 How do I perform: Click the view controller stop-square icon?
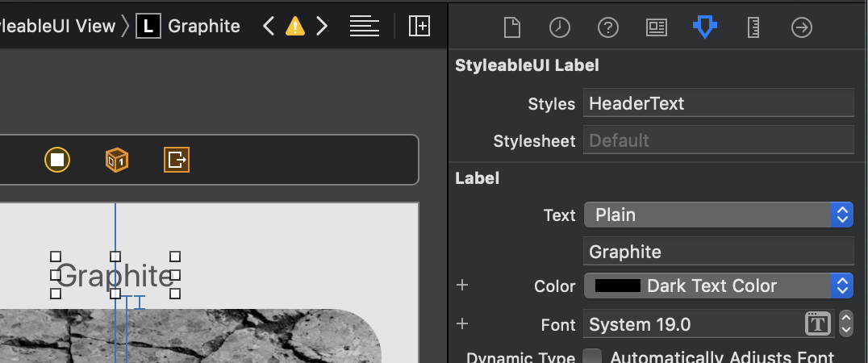[57, 160]
